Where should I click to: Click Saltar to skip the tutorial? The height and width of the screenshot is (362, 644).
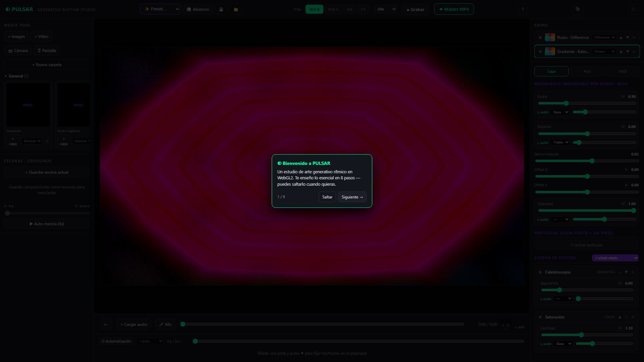tap(327, 197)
